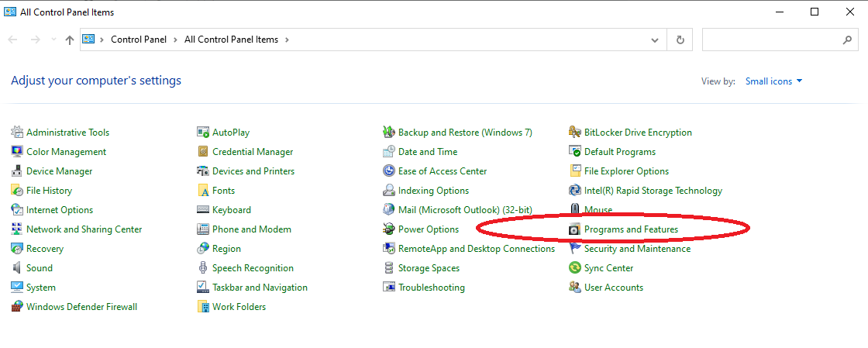Click the Sync Center green icon

click(x=574, y=267)
